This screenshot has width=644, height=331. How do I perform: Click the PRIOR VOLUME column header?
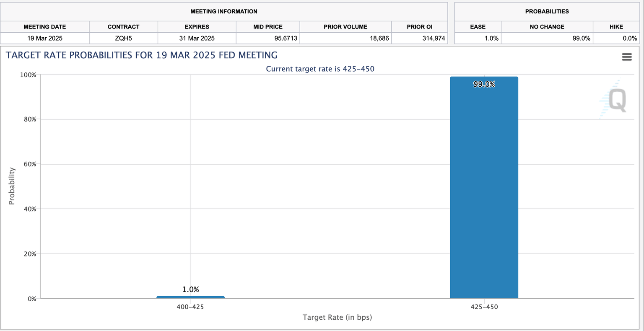(x=345, y=26)
